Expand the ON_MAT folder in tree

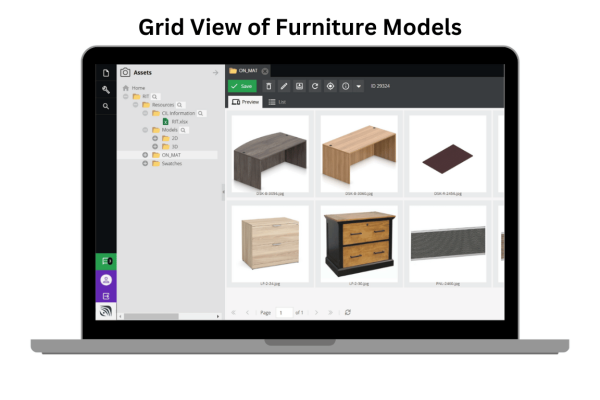[x=145, y=155]
